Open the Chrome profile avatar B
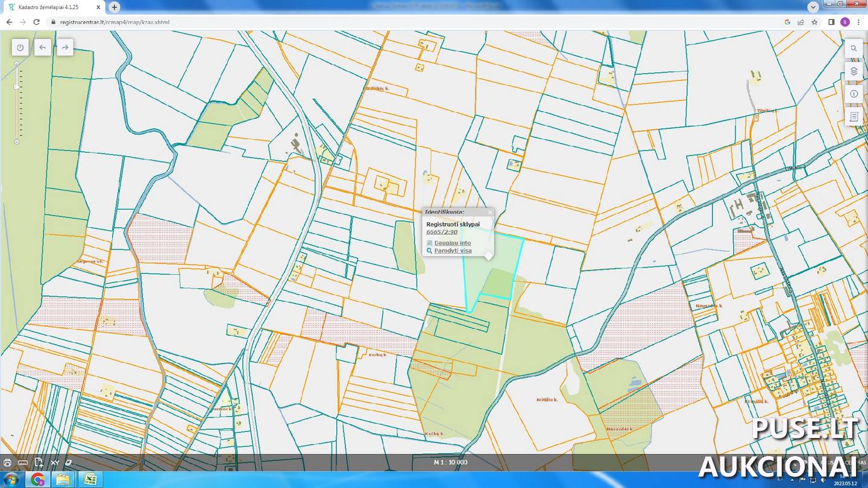 coord(845,22)
